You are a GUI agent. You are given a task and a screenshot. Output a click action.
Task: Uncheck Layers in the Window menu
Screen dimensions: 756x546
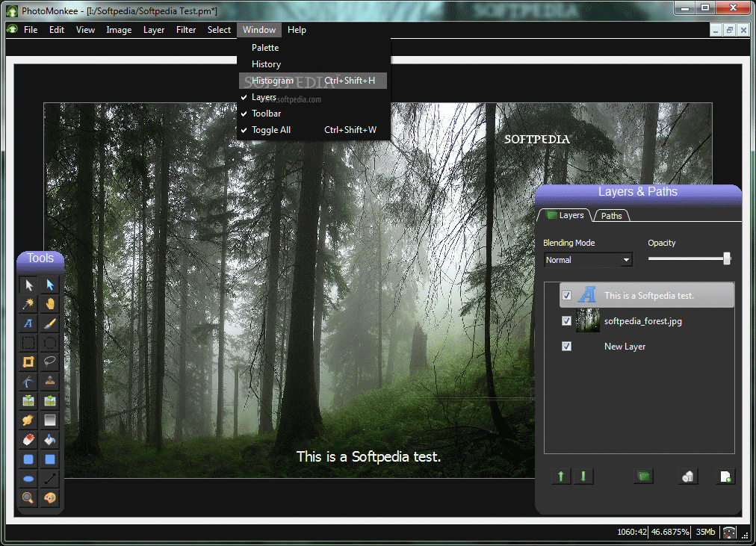click(x=314, y=97)
